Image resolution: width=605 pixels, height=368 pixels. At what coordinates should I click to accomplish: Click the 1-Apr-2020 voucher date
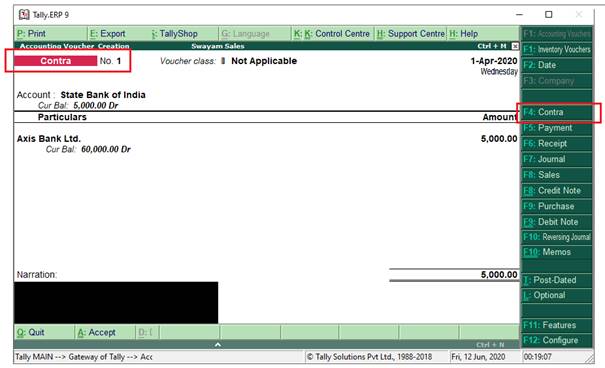[494, 61]
